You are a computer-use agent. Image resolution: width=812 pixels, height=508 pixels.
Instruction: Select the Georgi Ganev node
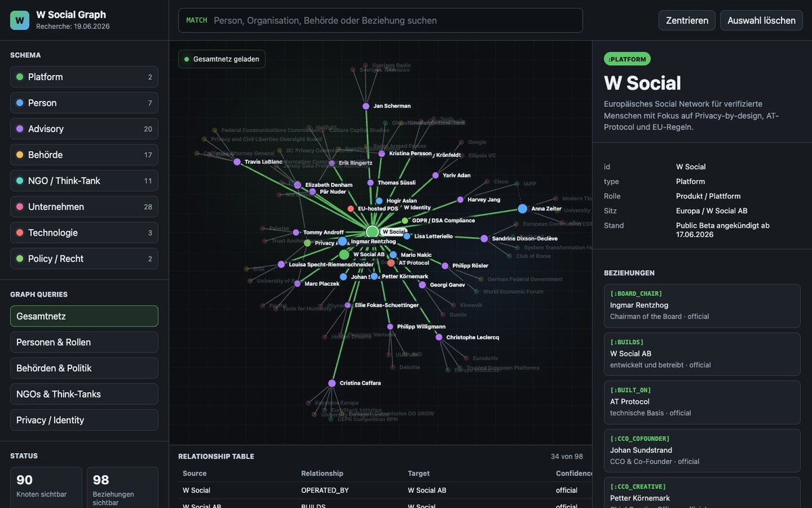(x=422, y=285)
